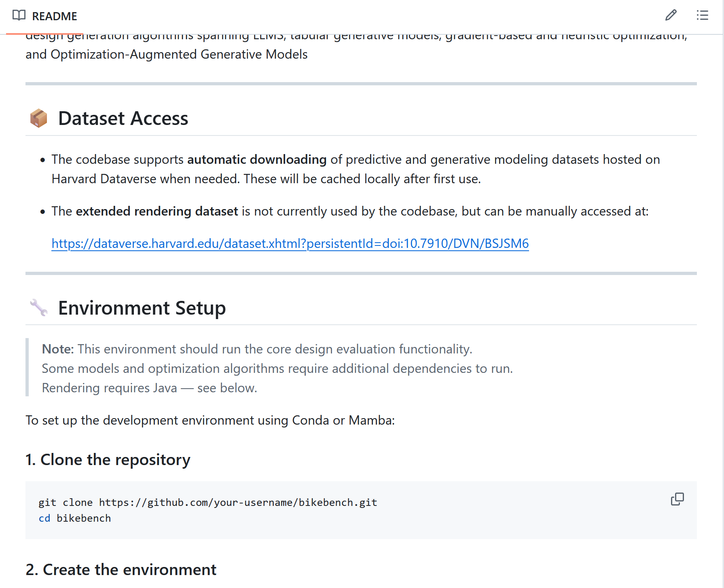Click the package emoji beside Dataset Access
The image size is (724, 588).
[x=39, y=118]
